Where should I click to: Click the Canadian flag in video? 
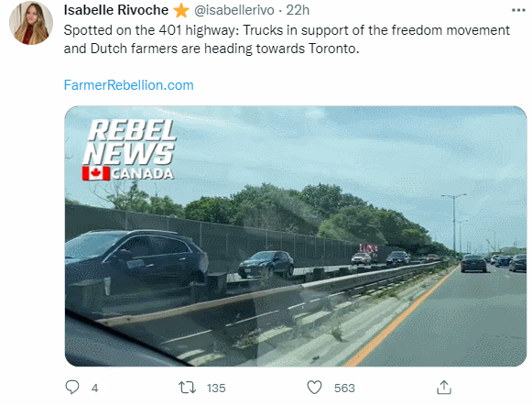coord(96,173)
